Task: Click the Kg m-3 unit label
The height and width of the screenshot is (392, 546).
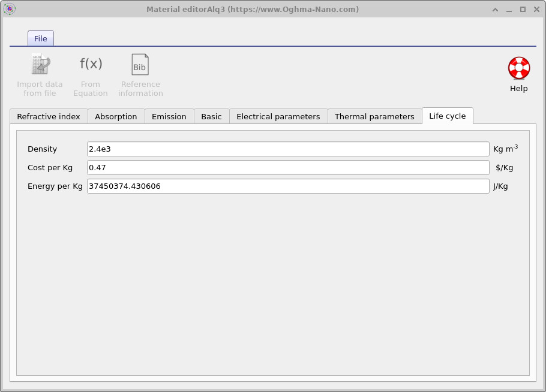Action: pos(506,149)
